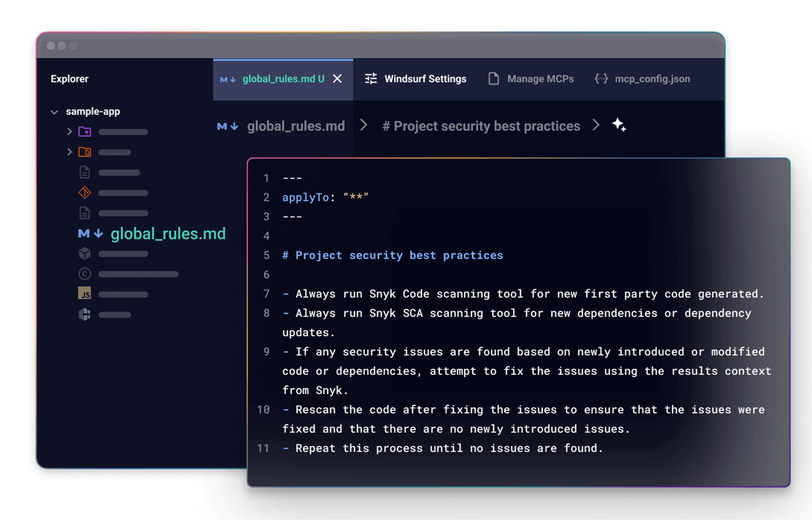Click the orange folder icon in Explorer
This screenshot has width=812, height=520.
click(85, 152)
